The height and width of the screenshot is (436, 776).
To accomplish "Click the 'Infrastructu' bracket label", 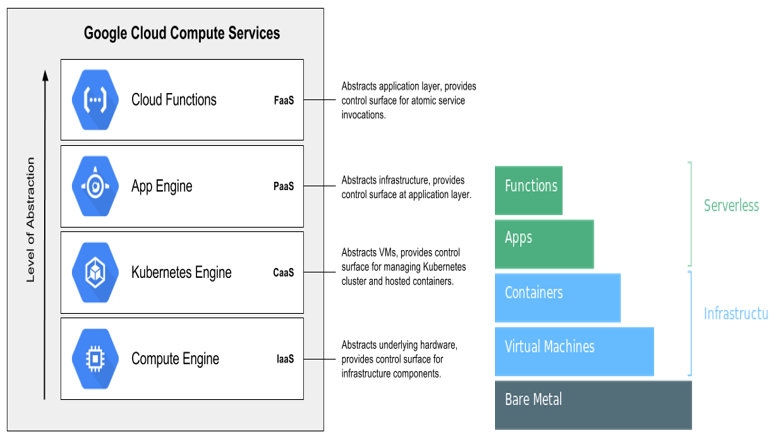I will (x=736, y=313).
